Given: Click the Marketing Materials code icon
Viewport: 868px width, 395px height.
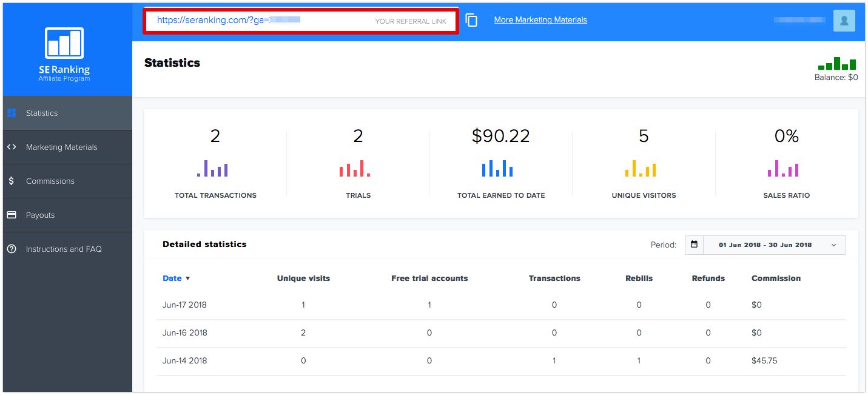Looking at the screenshot, I should click(x=11, y=147).
